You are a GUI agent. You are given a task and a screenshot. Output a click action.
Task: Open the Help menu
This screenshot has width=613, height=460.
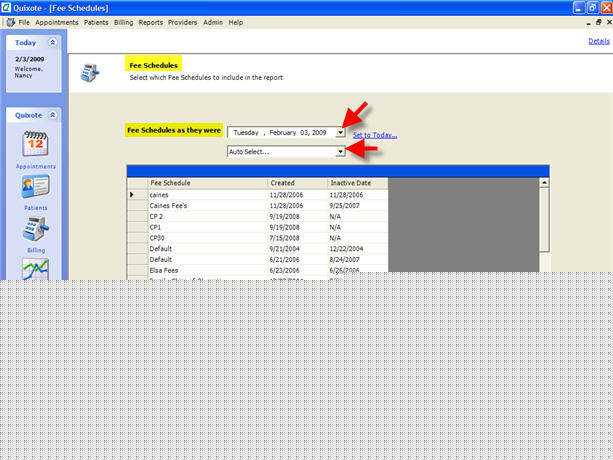[x=236, y=22]
